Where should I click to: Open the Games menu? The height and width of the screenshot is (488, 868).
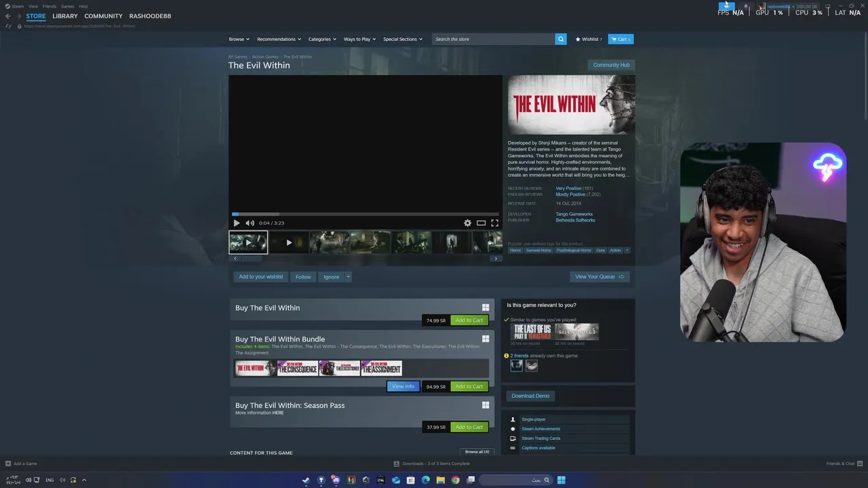[x=68, y=6]
